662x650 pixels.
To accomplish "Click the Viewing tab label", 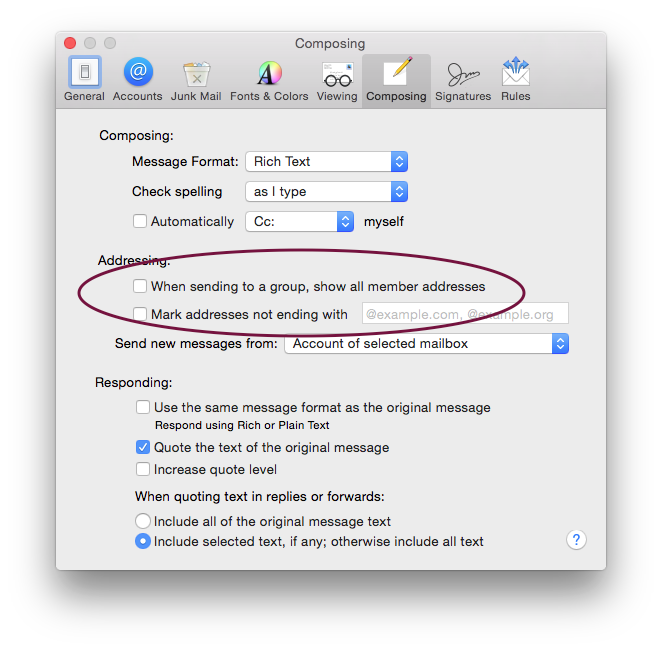I will coord(337,96).
